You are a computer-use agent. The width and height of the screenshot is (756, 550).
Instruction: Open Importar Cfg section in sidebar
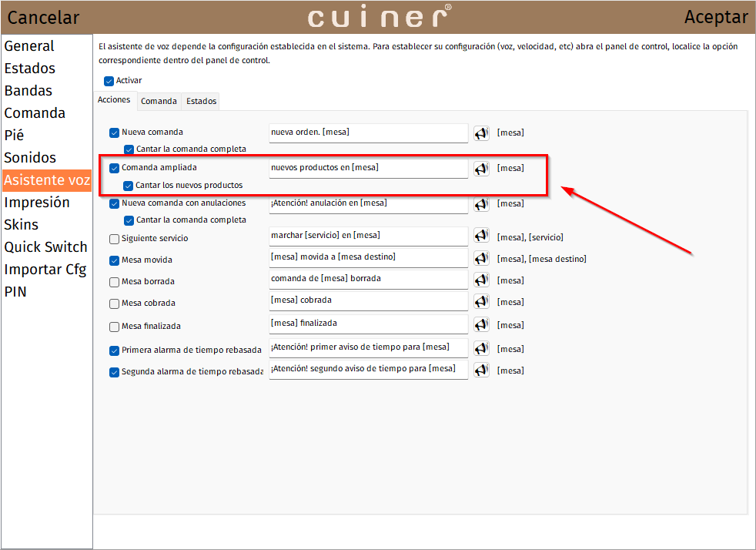pos(47,269)
